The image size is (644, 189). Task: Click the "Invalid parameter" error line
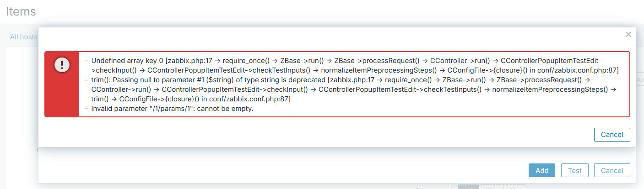(x=172, y=109)
